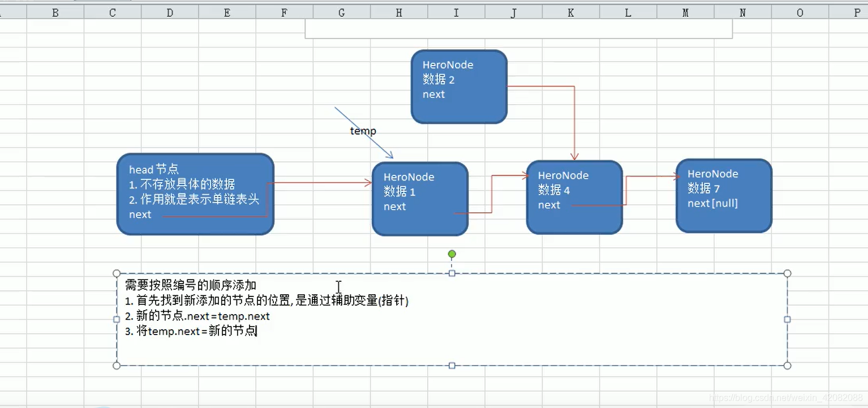Select the HeroNode 数据 4 shape

(x=574, y=197)
